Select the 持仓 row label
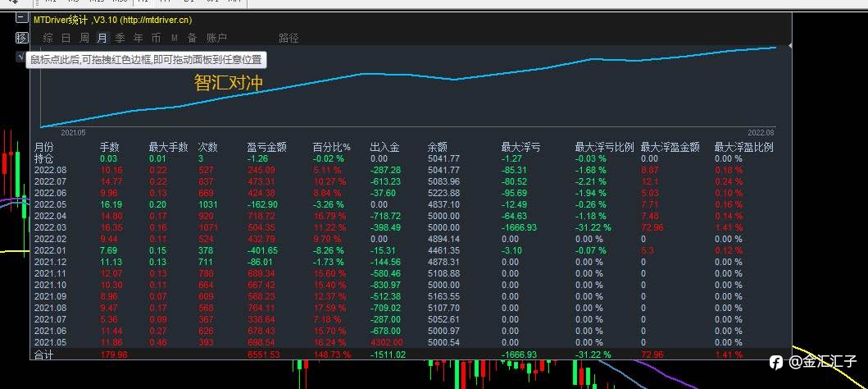The width and height of the screenshot is (868, 389). pos(44,158)
